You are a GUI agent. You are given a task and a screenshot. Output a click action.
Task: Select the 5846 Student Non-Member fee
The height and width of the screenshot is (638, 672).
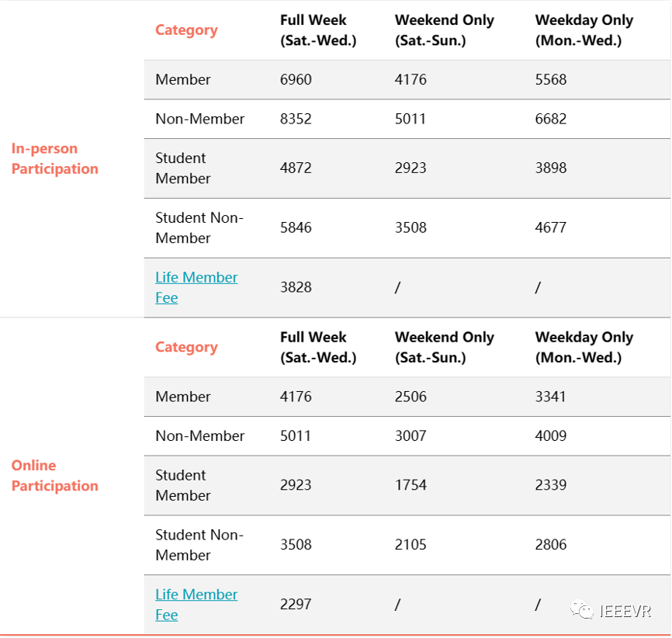pyautogui.click(x=296, y=227)
